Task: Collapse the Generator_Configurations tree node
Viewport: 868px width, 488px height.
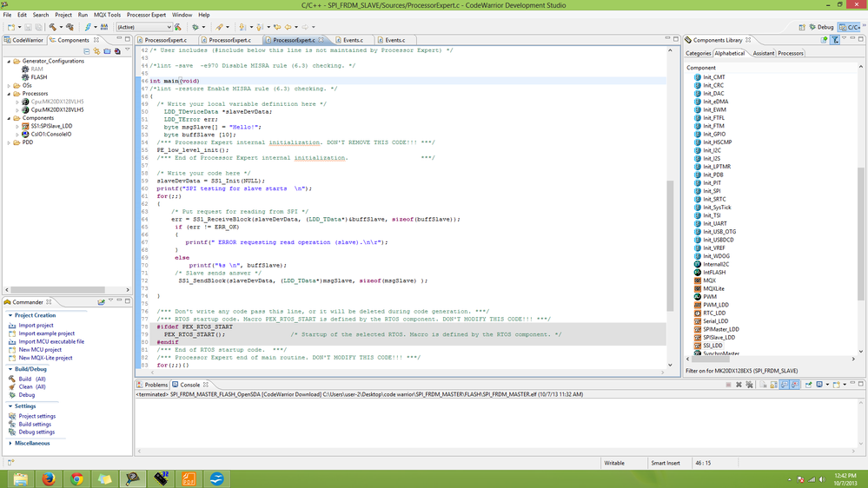Action: pyautogui.click(x=9, y=62)
